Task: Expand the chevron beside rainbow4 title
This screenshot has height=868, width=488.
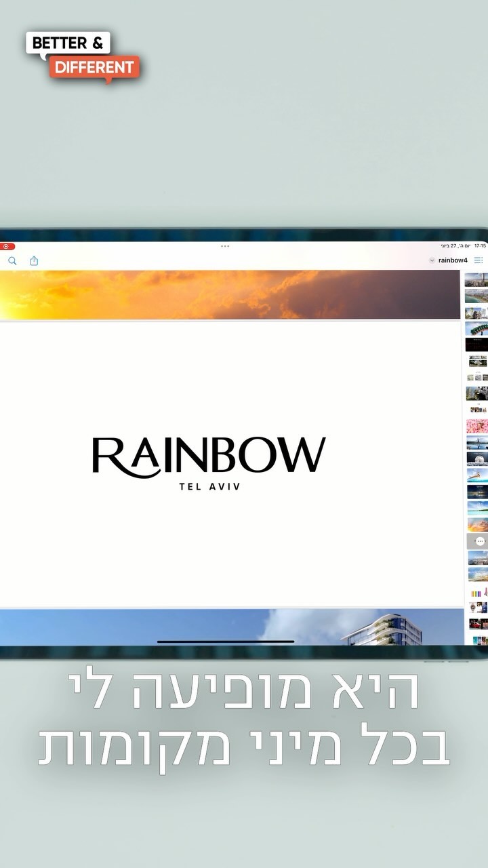Action: (x=432, y=260)
